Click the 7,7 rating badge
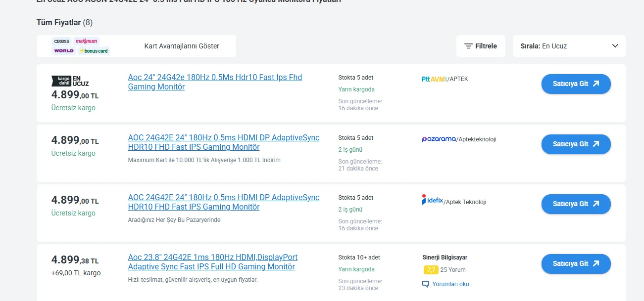 pyautogui.click(x=431, y=270)
